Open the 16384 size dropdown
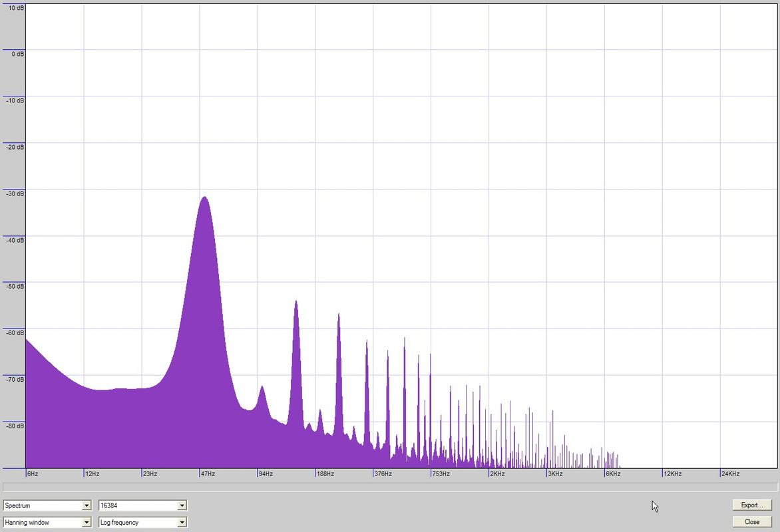This screenshot has height=532, width=780. click(143, 505)
